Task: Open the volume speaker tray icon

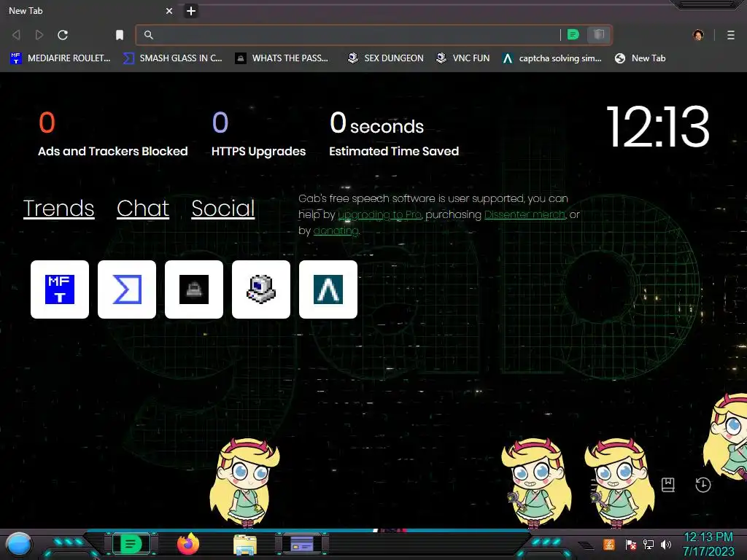Action: [x=666, y=544]
